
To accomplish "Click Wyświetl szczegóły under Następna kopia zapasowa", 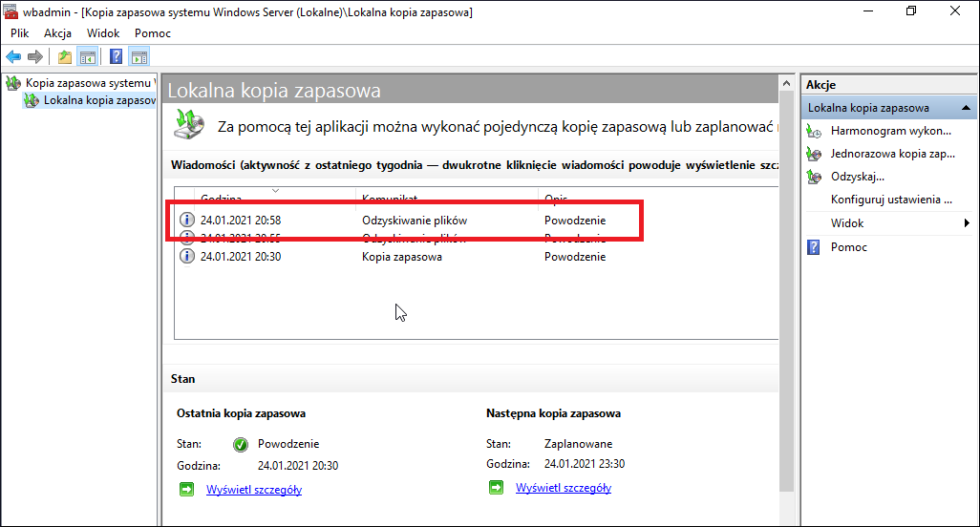I will point(564,488).
